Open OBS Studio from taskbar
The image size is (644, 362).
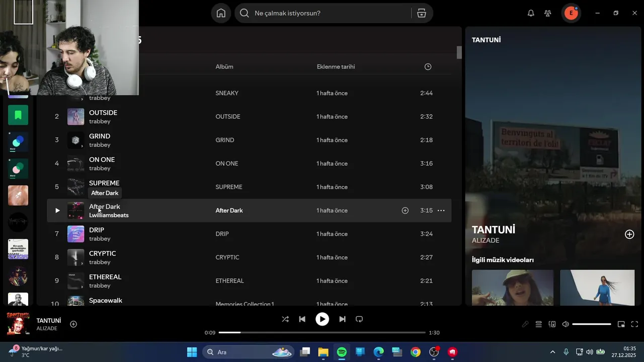pyautogui.click(x=434, y=352)
